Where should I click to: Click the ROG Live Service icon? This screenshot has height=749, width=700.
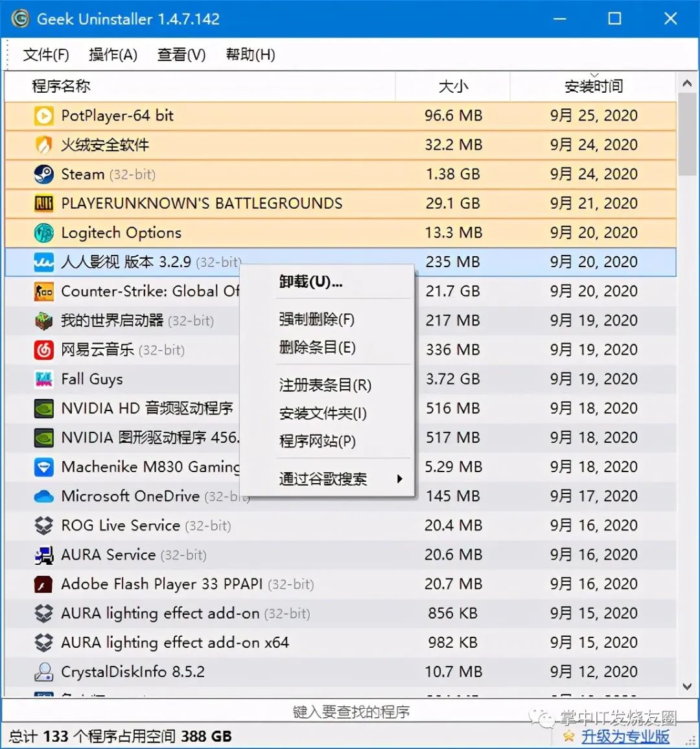pos(43,525)
